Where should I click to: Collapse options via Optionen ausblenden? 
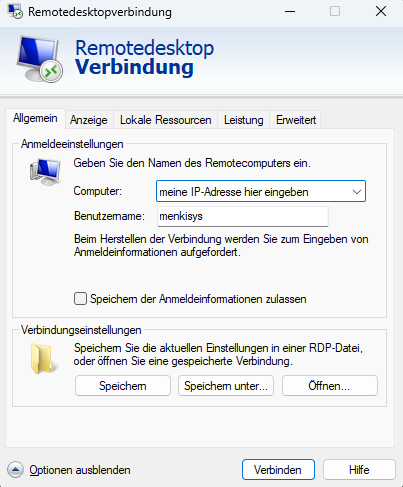tap(80, 470)
